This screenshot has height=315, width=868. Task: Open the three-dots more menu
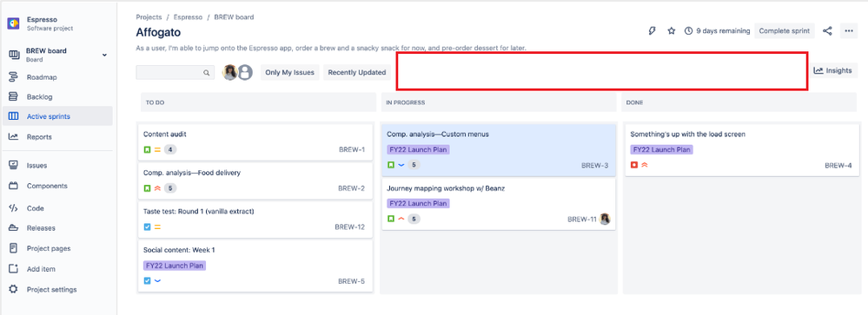849,31
